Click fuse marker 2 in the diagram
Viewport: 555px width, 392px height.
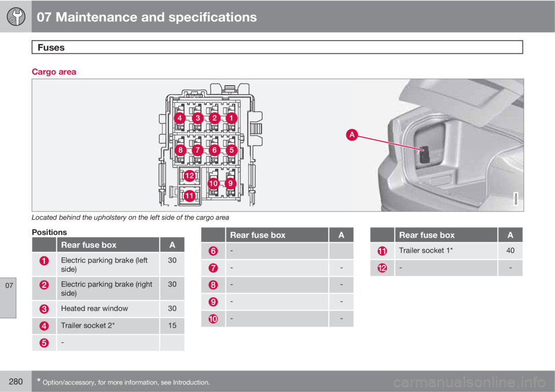coord(214,118)
